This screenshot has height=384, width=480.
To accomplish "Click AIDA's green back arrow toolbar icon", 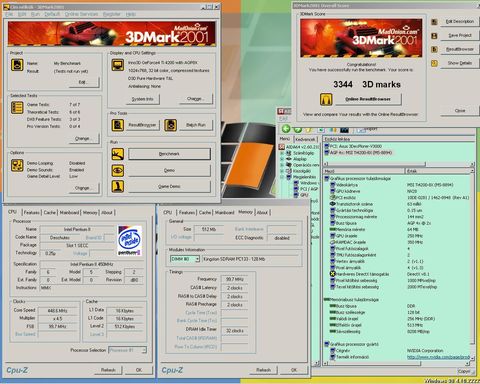I will point(286,129).
